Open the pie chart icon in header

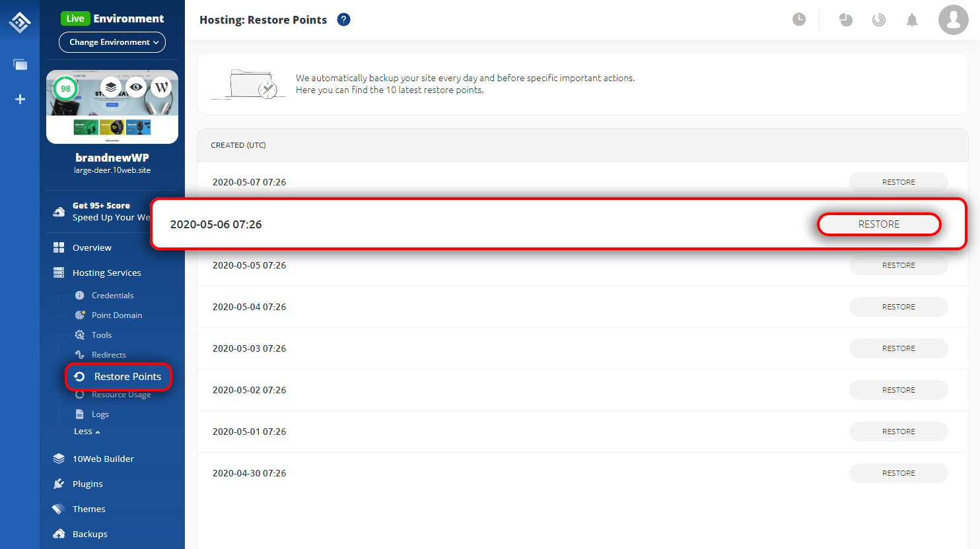tap(846, 20)
